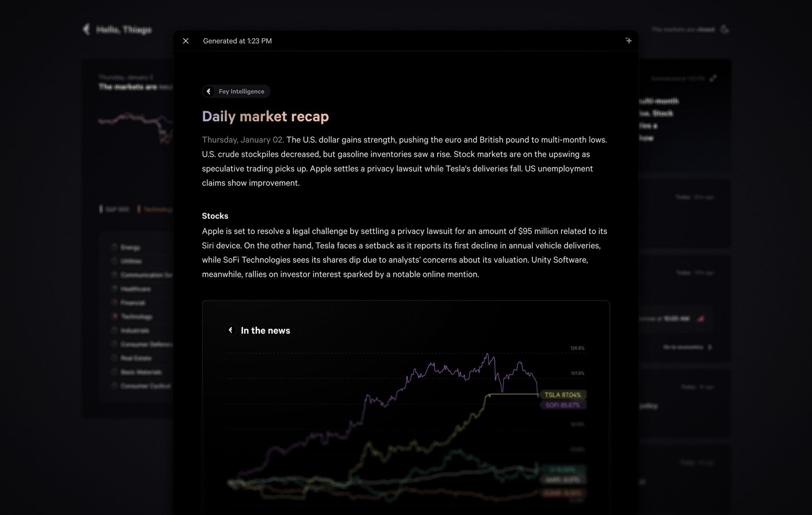Select Technology in the sector list
This screenshot has height=515, width=812.
[x=136, y=316]
